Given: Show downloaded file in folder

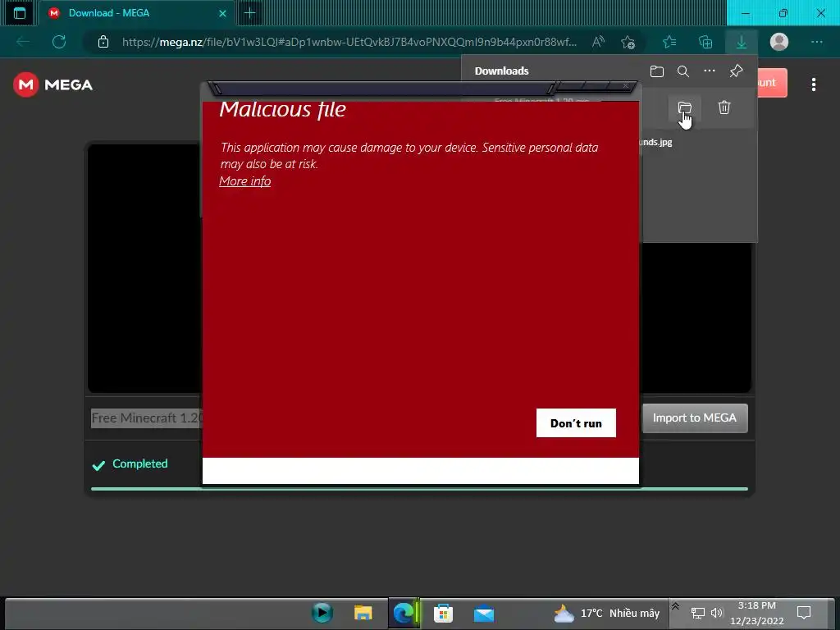Looking at the screenshot, I should coord(685,107).
